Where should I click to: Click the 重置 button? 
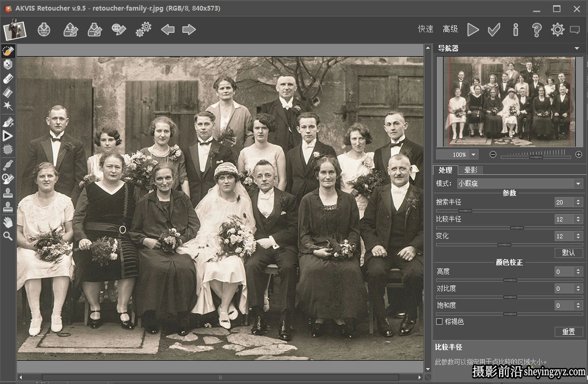[x=568, y=332]
